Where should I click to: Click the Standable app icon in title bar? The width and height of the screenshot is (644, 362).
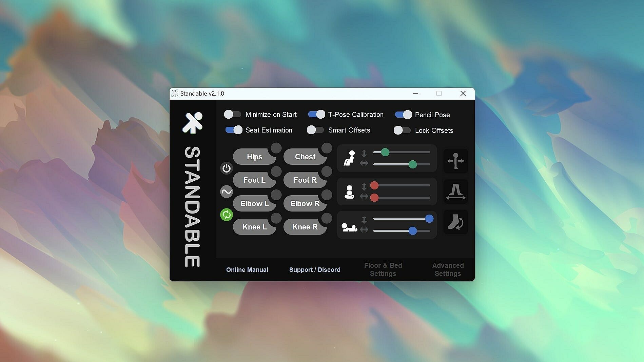[x=175, y=93]
